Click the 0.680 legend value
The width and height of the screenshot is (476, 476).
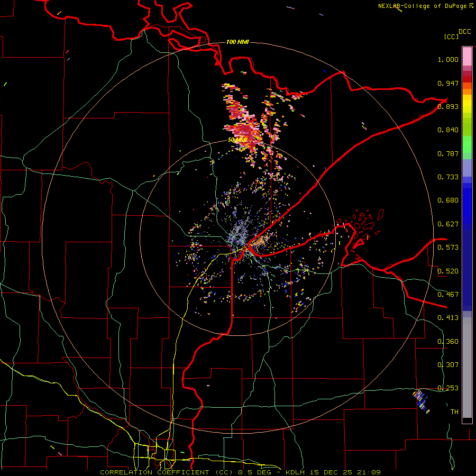coord(448,200)
